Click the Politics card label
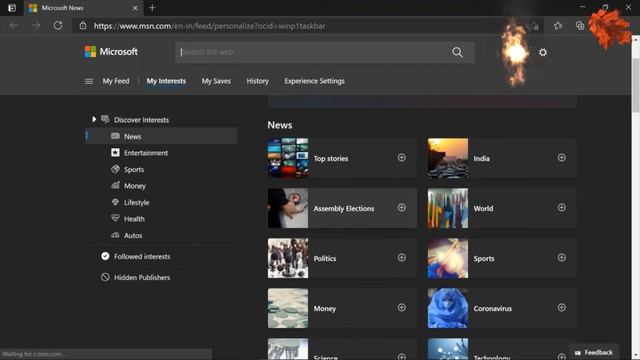 (x=324, y=258)
